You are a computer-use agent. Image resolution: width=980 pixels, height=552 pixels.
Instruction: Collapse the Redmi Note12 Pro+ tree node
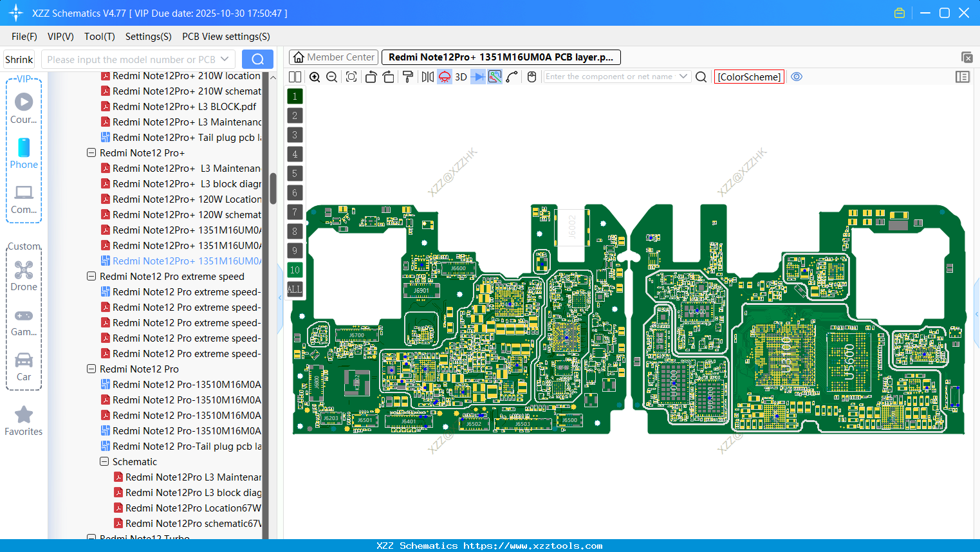91,152
